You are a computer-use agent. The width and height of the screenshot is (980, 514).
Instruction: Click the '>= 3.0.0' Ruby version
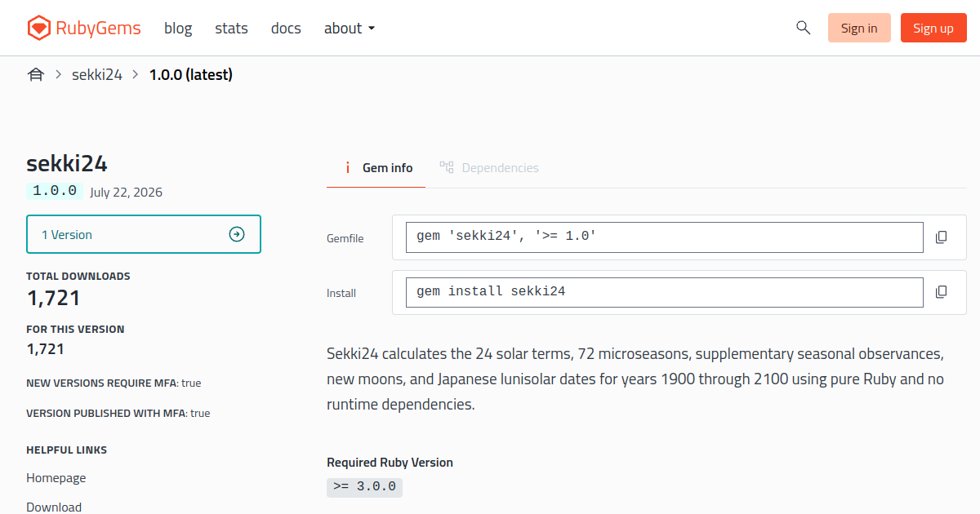pyautogui.click(x=364, y=487)
